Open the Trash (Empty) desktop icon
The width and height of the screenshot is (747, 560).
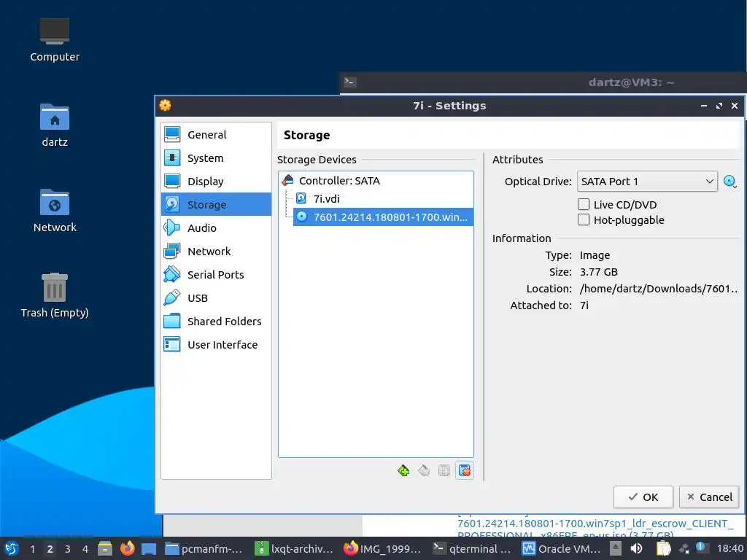[x=55, y=295]
